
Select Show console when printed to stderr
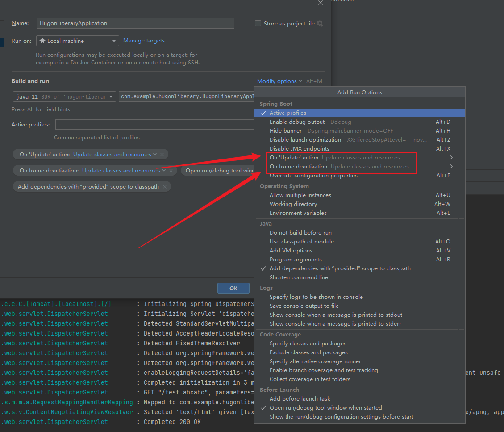[x=360, y=323]
